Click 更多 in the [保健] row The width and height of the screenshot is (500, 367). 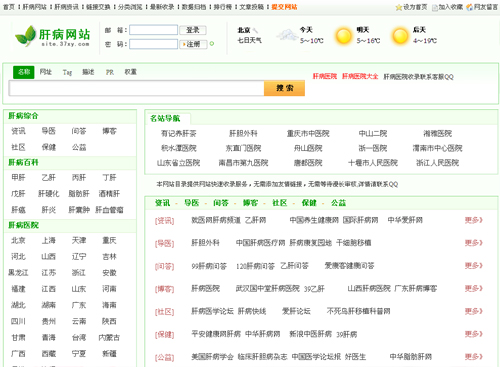click(474, 334)
